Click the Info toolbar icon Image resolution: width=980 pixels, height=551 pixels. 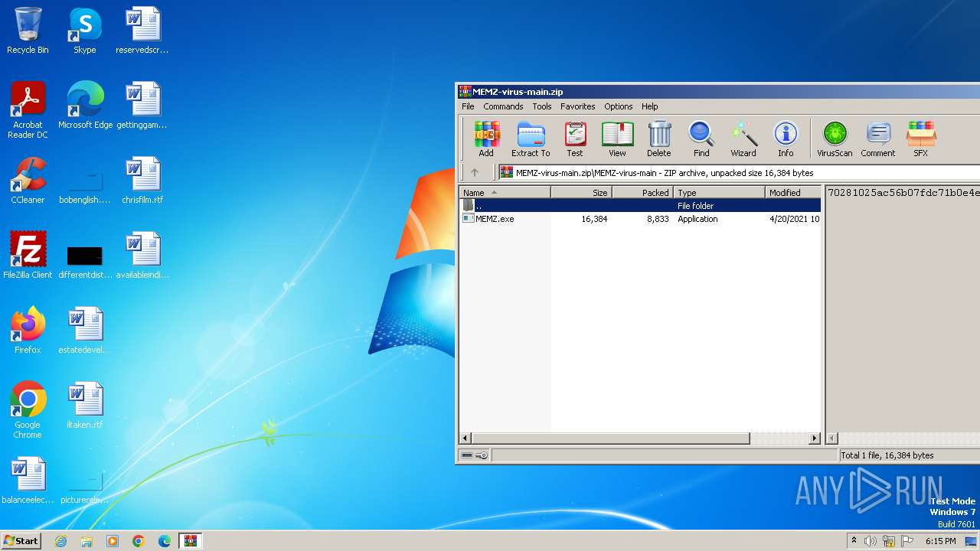786,139
